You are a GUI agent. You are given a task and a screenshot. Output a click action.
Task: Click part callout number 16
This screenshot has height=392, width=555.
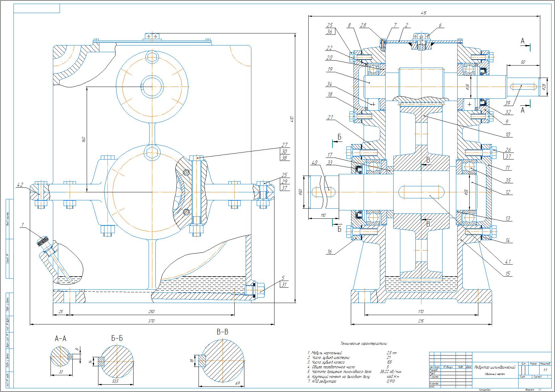click(x=330, y=252)
